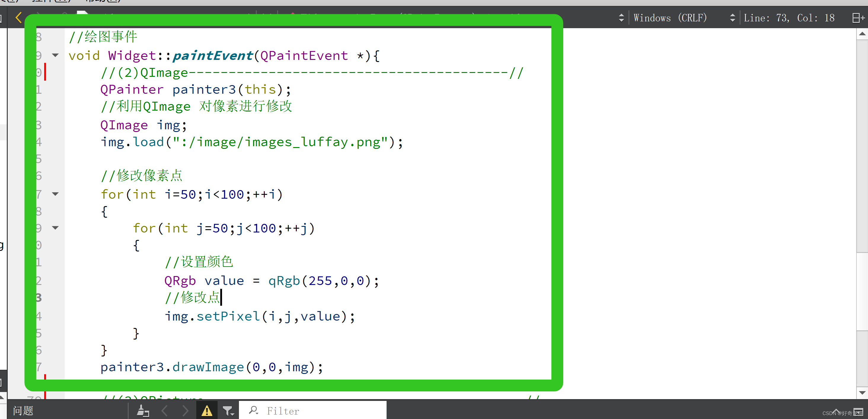Collapse the inner for-loop (j) fold arrow

tap(55, 228)
